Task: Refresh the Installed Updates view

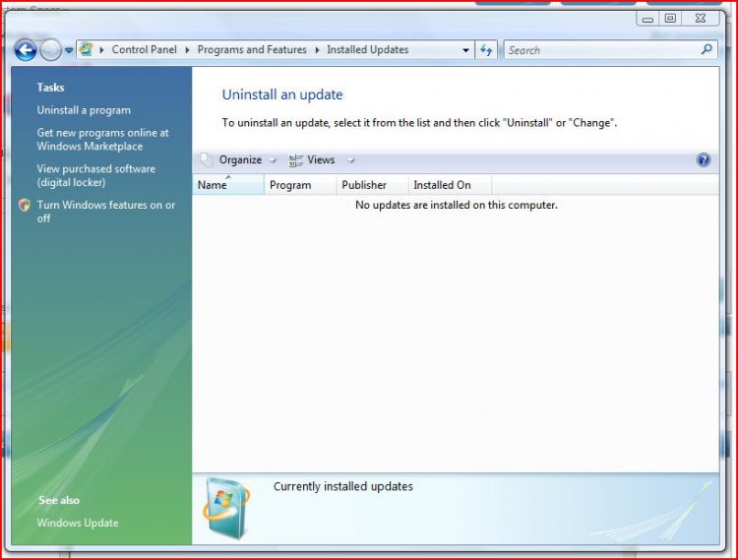Action: [x=486, y=50]
